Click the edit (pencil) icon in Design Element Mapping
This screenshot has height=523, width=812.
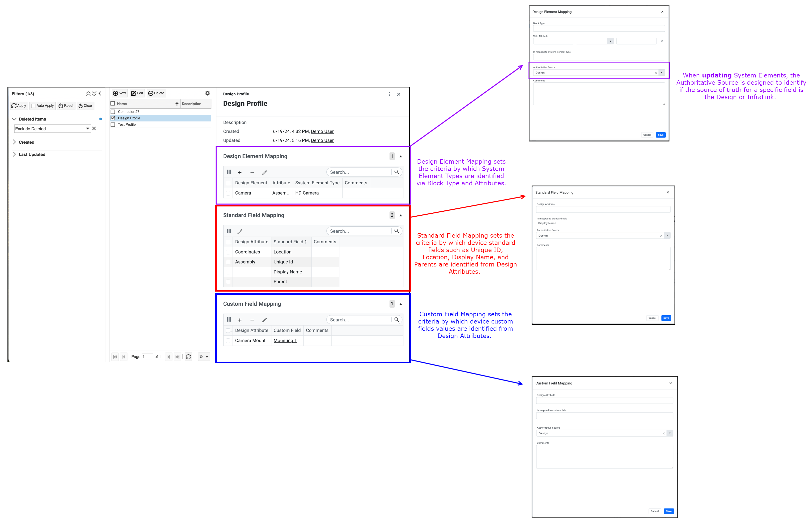[x=266, y=172]
